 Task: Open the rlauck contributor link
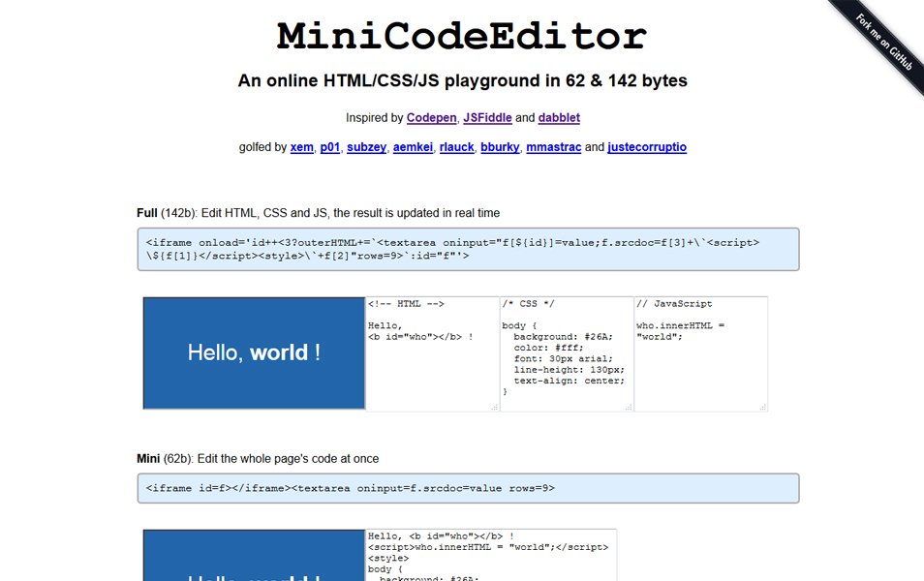[457, 147]
